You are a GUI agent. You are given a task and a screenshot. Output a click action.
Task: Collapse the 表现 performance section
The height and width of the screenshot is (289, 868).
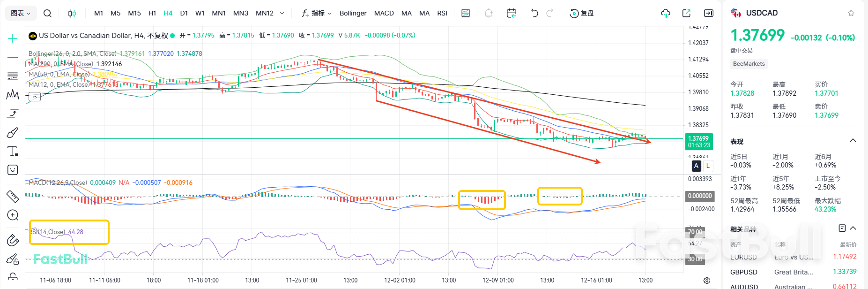pos(853,141)
